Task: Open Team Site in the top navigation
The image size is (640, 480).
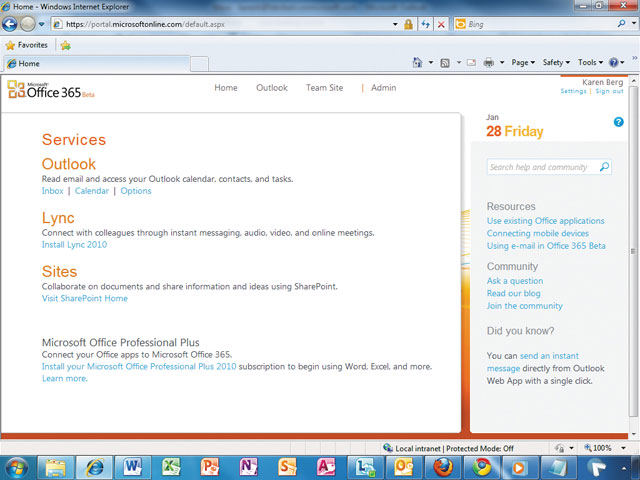Action: pos(324,88)
